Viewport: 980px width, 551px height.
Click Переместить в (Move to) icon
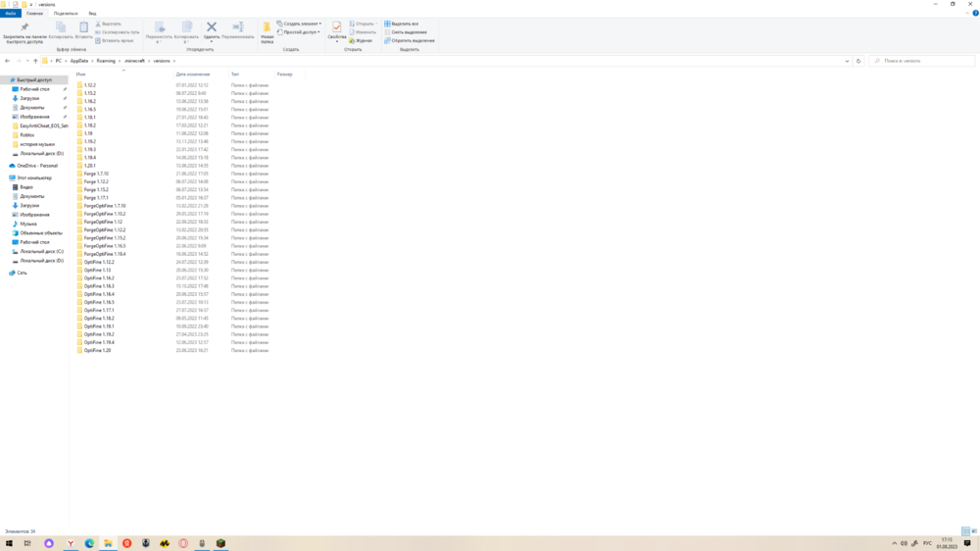159,32
